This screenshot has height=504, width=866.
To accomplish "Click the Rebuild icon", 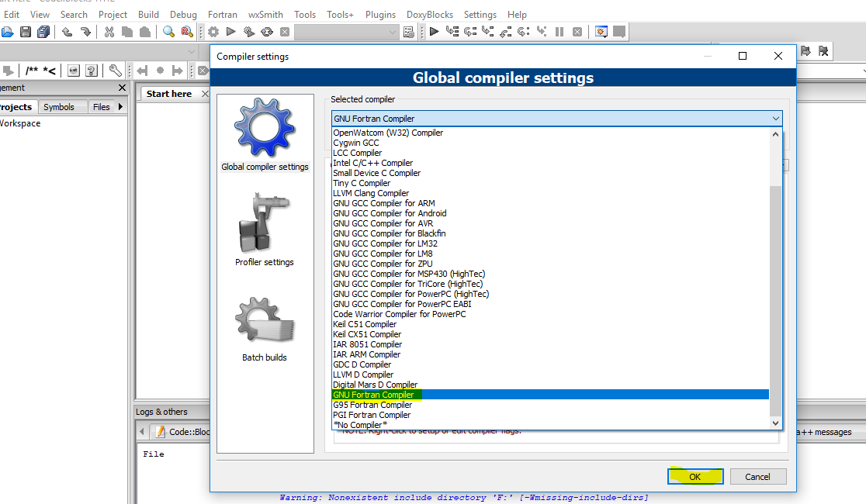I will pyautogui.click(x=267, y=32).
